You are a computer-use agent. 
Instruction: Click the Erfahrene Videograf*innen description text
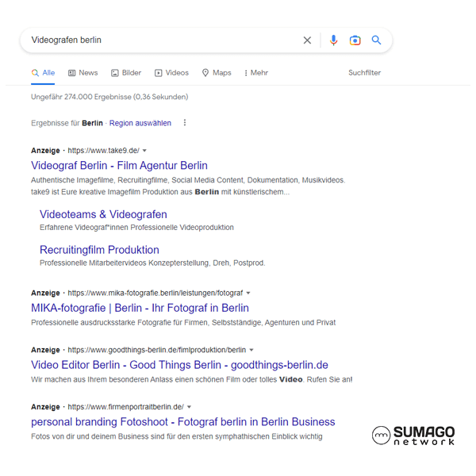pyautogui.click(x=136, y=228)
